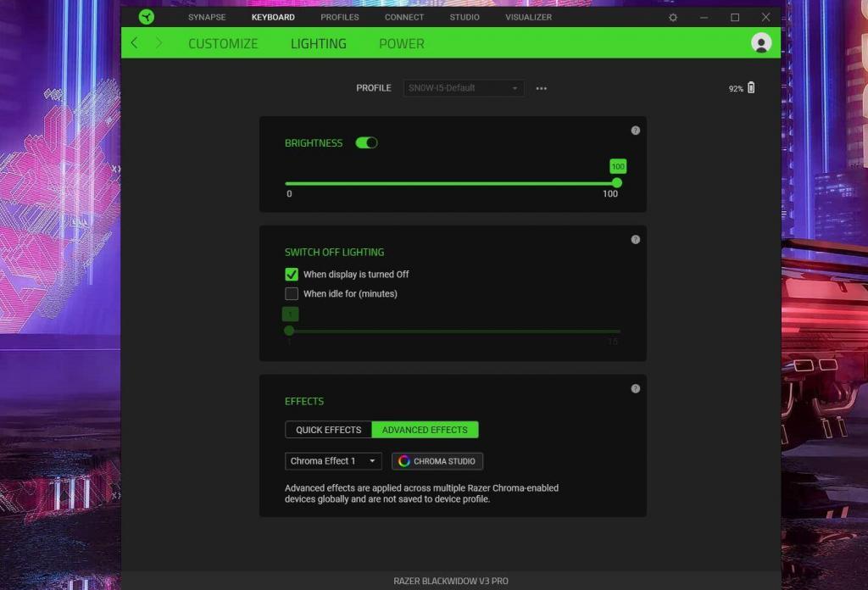
Task: Open help for the Switch Off Lighting section
Action: [636, 240]
